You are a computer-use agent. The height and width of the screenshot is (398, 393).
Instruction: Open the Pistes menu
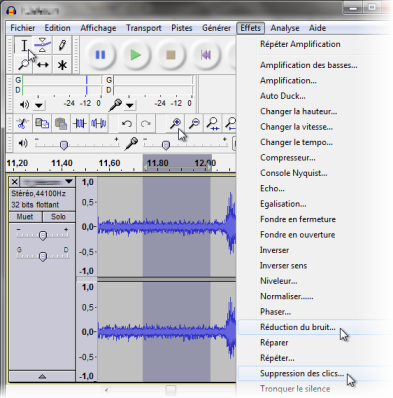[x=182, y=28]
